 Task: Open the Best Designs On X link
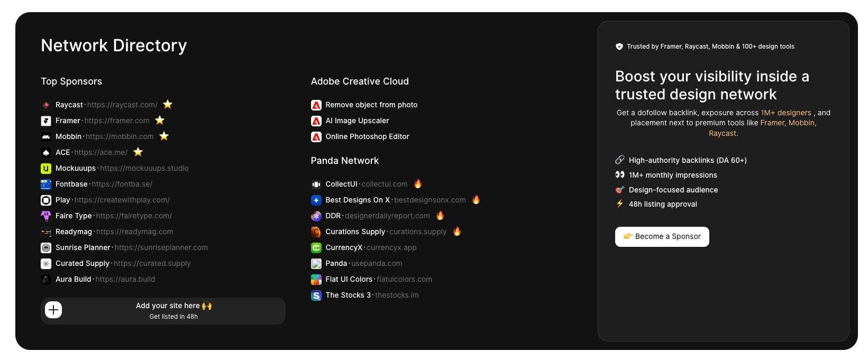click(x=396, y=200)
